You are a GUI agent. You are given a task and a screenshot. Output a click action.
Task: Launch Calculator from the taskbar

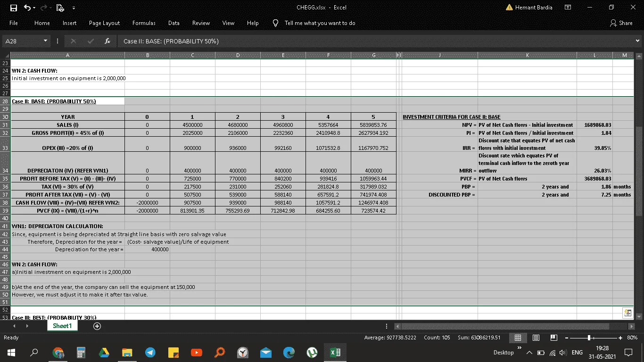[81, 352]
